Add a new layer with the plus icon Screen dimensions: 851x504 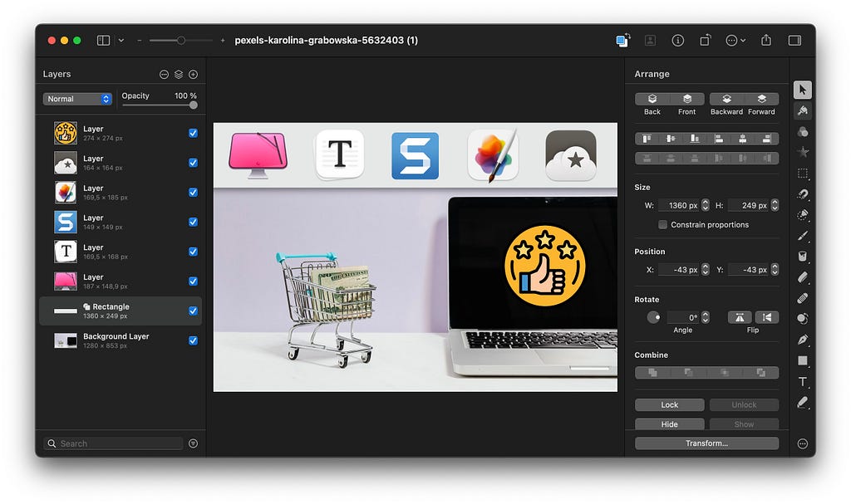(x=193, y=75)
